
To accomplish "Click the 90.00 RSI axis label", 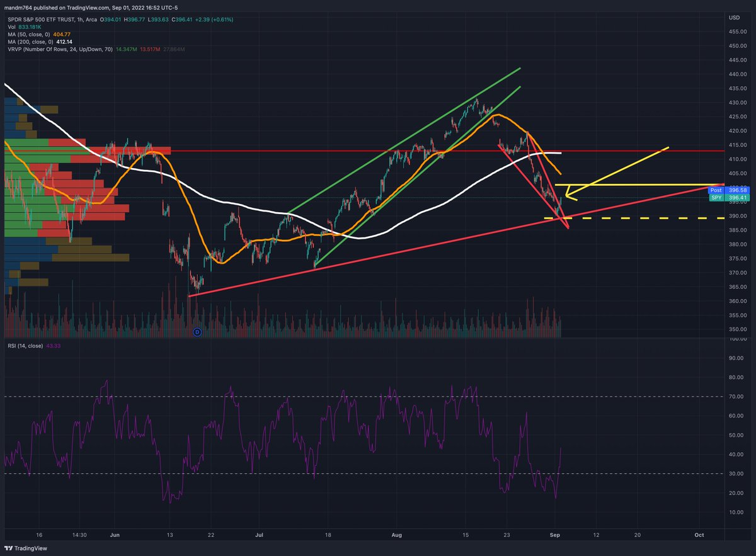I will click(735, 358).
